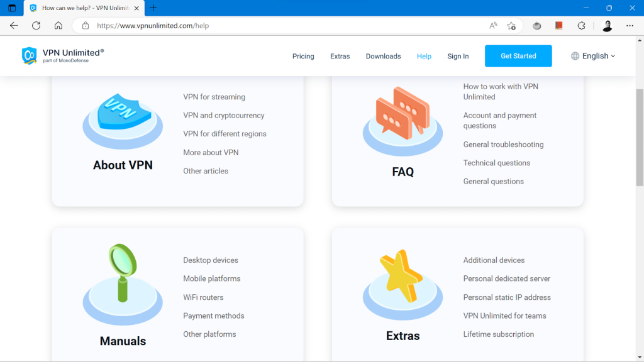Reload the page with the refresh icon
This screenshot has height=362, width=644.
tap(36, 25)
